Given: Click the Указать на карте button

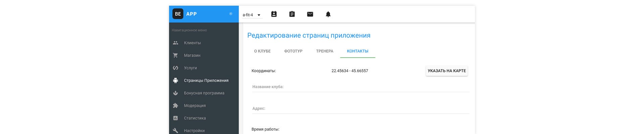Looking at the screenshot, I should coord(447,71).
